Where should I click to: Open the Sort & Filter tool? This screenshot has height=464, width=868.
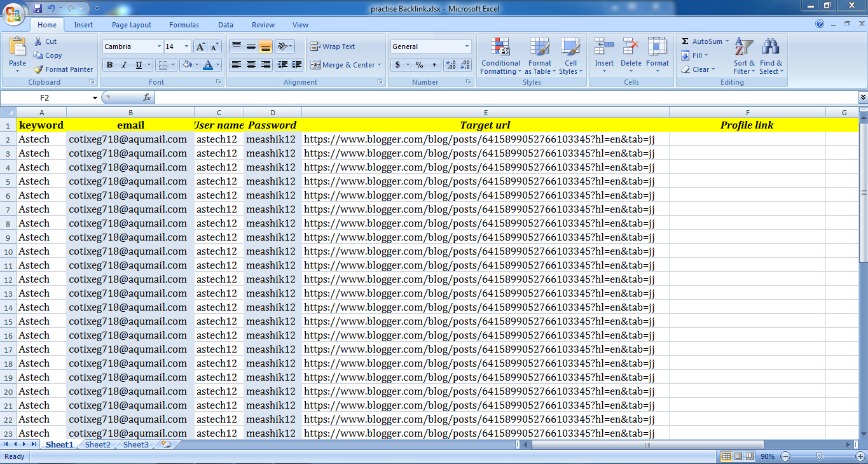point(743,48)
